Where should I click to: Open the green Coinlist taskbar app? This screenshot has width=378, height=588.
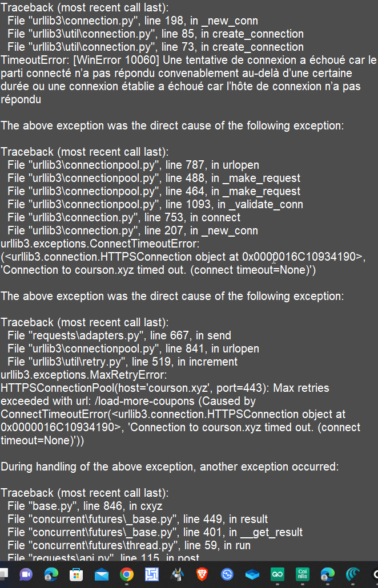tap(303, 574)
